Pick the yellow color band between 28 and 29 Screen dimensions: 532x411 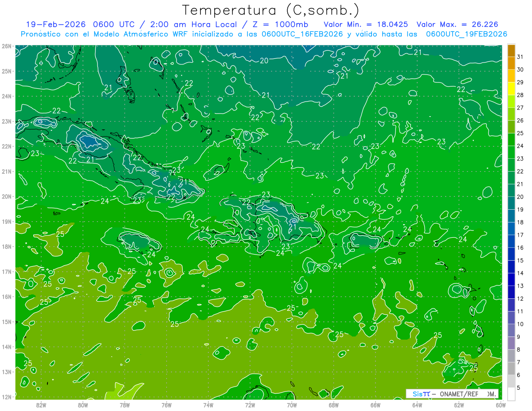511,89
